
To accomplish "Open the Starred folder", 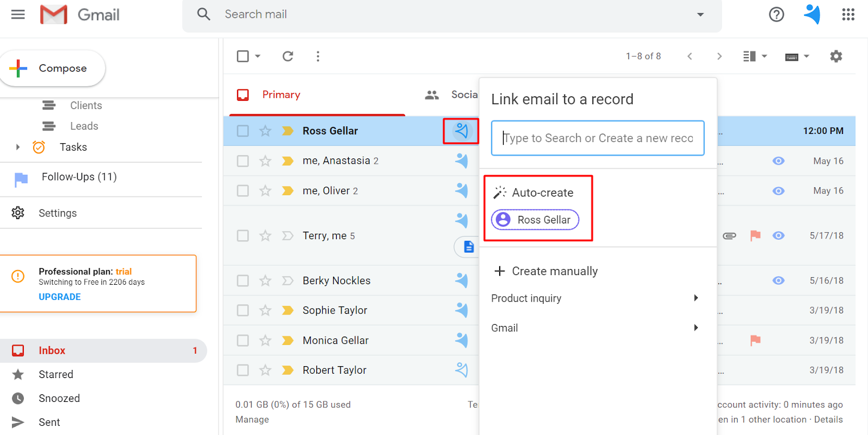I will coord(55,374).
